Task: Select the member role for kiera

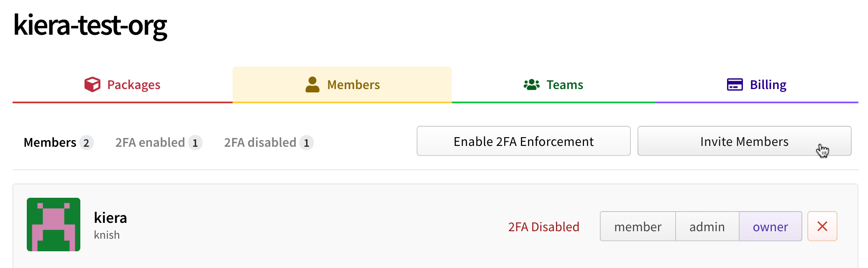Action: (638, 226)
